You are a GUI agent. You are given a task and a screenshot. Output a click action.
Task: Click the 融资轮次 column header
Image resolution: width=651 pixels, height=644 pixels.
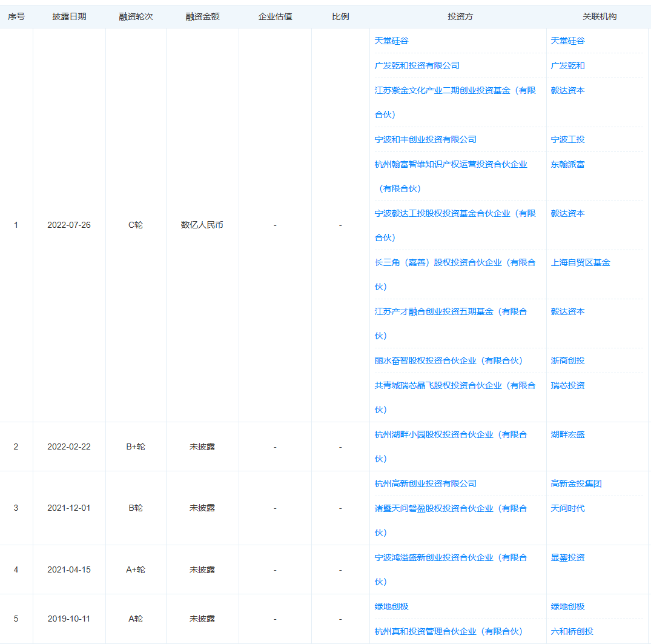[x=136, y=16]
